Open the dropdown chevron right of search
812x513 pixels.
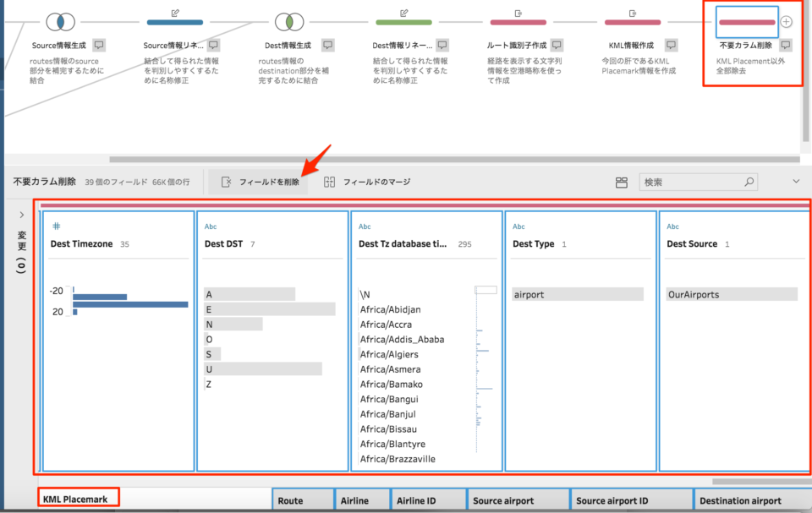(x=795, y=181)
